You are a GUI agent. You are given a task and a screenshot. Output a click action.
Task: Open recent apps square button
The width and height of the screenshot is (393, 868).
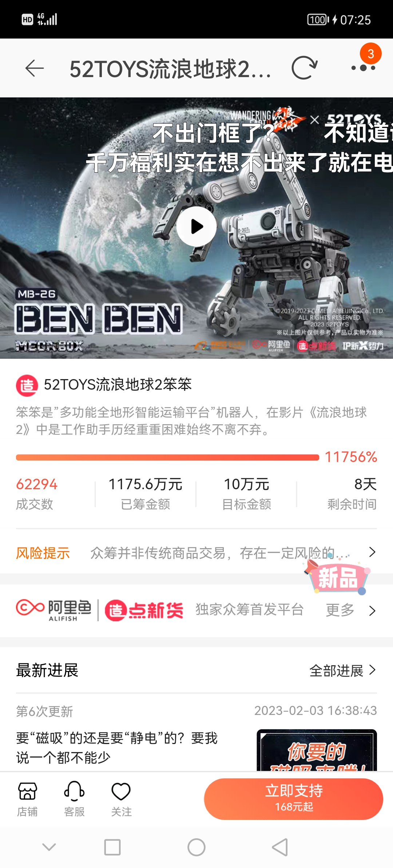click(112, 847)
